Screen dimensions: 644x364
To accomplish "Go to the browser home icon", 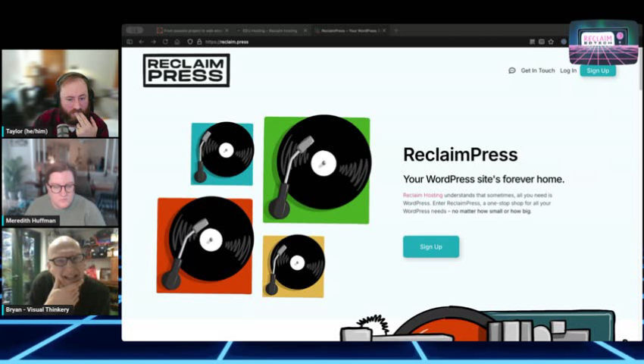I will pyautogui.click(x=177, y=42).
